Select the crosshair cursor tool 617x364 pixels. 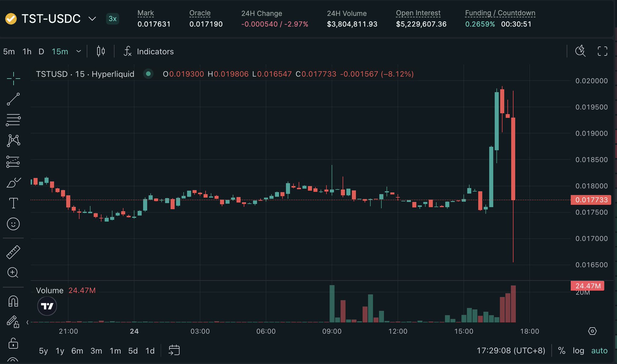(x=13, y=79)
